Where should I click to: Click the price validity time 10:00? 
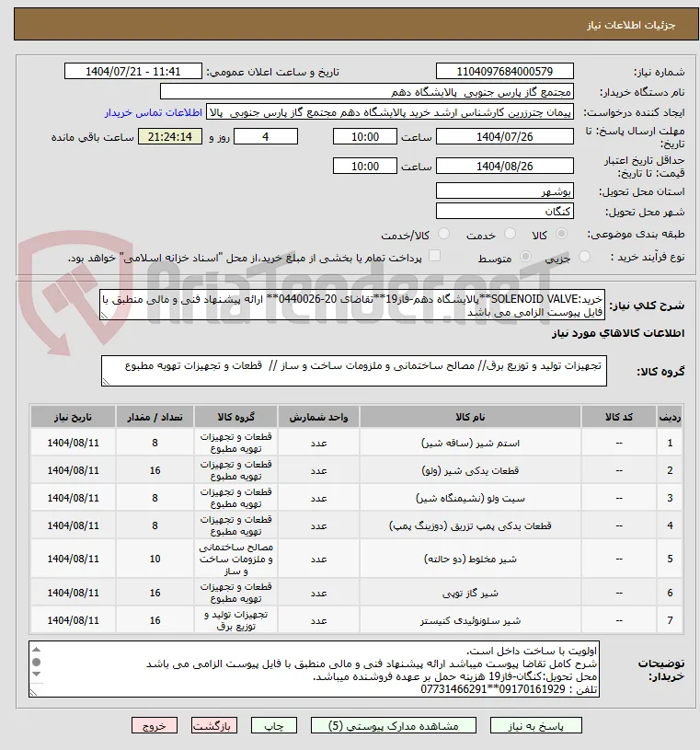[x=365, y=166]
